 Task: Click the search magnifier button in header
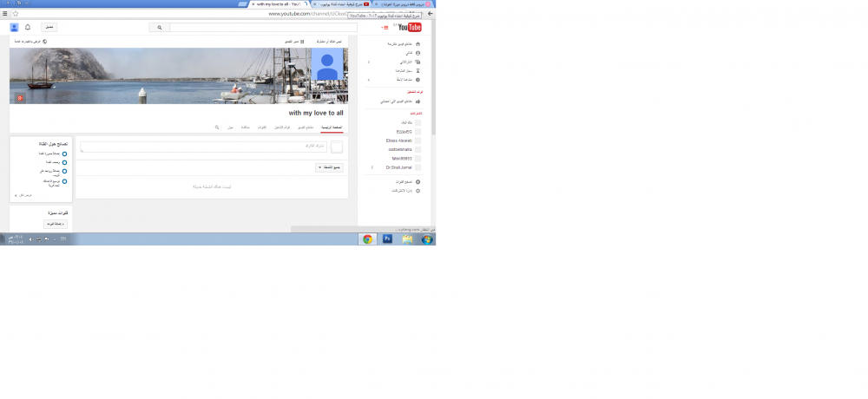pyautogui.click(x=160, y=28)
